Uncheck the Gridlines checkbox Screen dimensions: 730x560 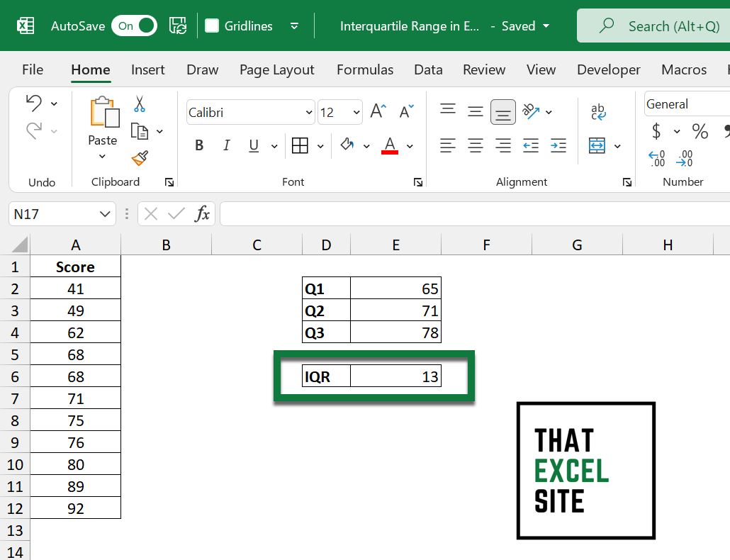tap(210, 26)
